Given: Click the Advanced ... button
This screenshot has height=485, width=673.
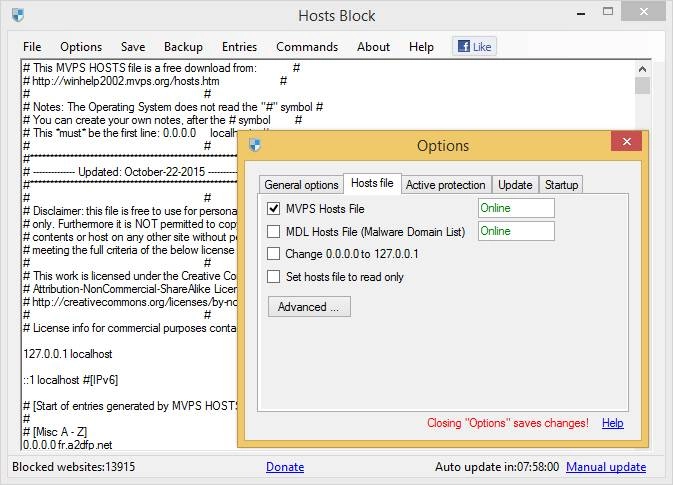Looking at the screenshot, I should [x=309, y=306].
